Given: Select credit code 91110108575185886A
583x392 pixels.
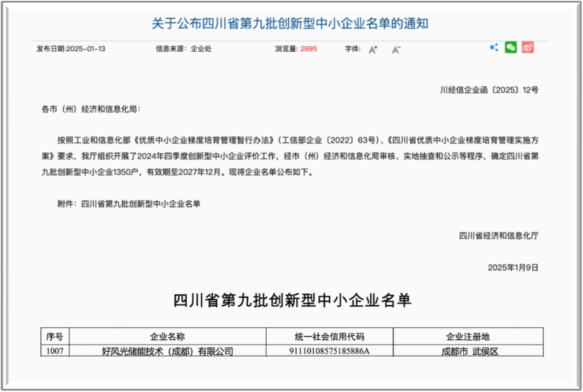Looking at the screenshot, I should pyautogui.click(x=329, y=351).
